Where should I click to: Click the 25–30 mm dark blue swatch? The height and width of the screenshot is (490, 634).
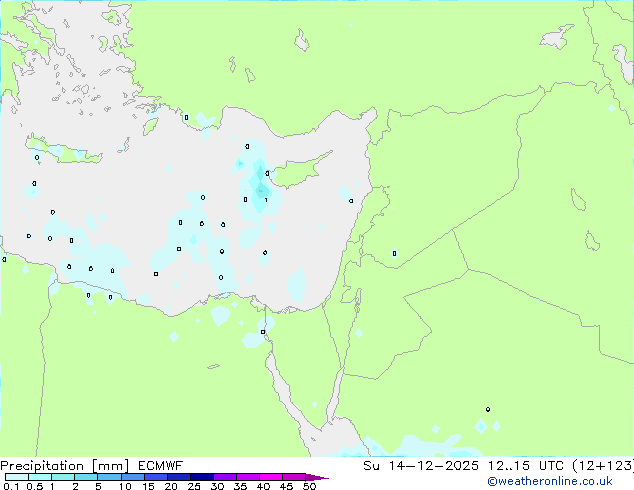tap(202, 477)
